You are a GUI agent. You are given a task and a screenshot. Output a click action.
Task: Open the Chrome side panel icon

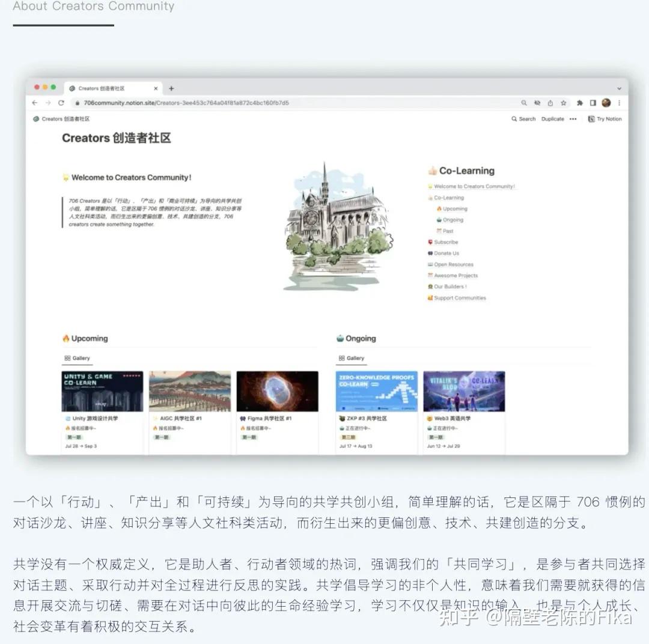point(593,103)
